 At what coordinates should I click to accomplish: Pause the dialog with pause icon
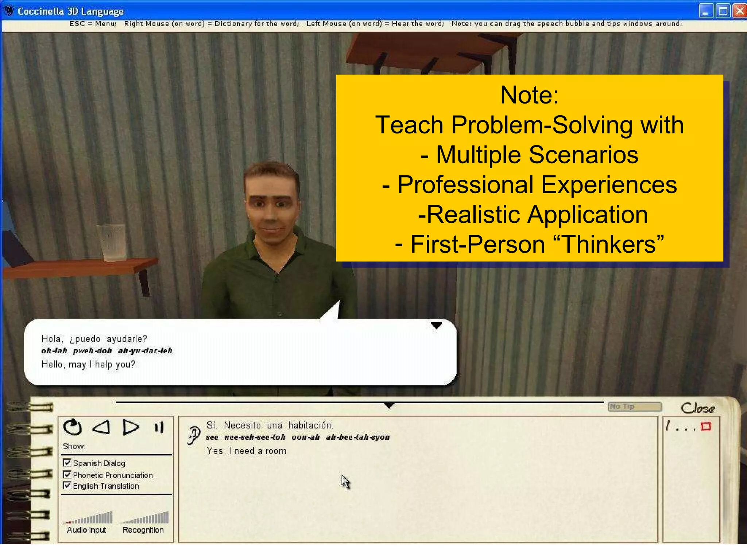point(159,427)
